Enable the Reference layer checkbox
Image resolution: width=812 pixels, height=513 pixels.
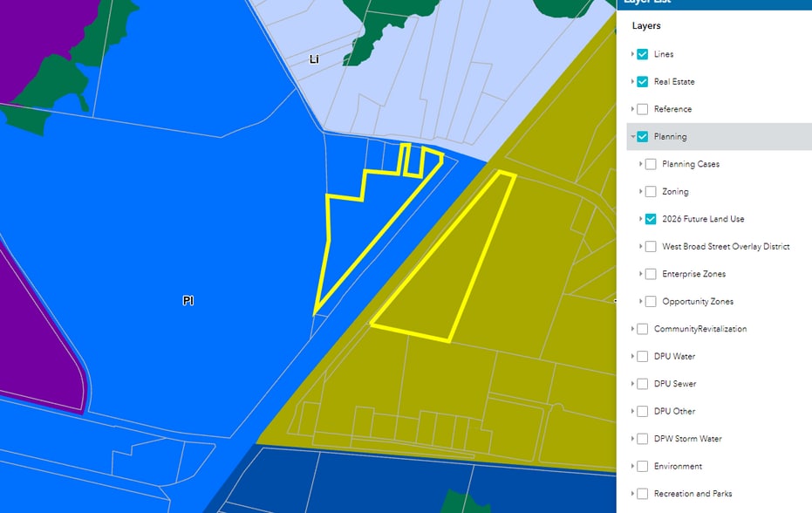pyautogui.click(x=643, y=109)
